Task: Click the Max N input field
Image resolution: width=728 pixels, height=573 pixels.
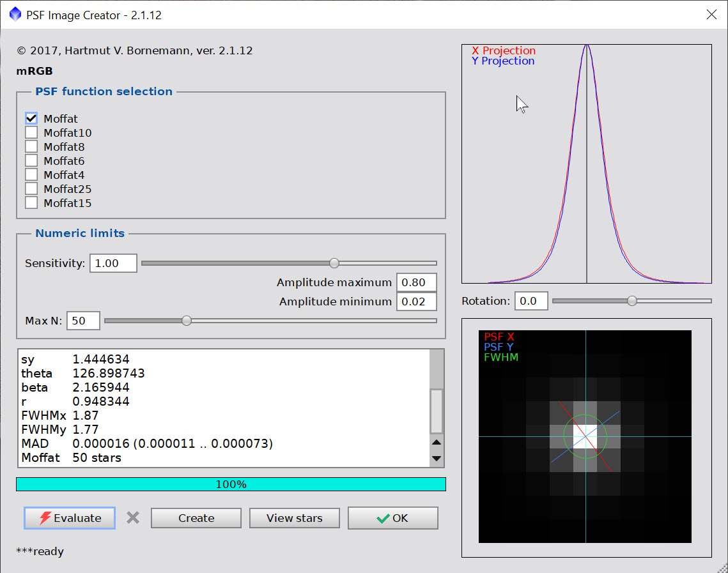Action: [x=83, y=321]
